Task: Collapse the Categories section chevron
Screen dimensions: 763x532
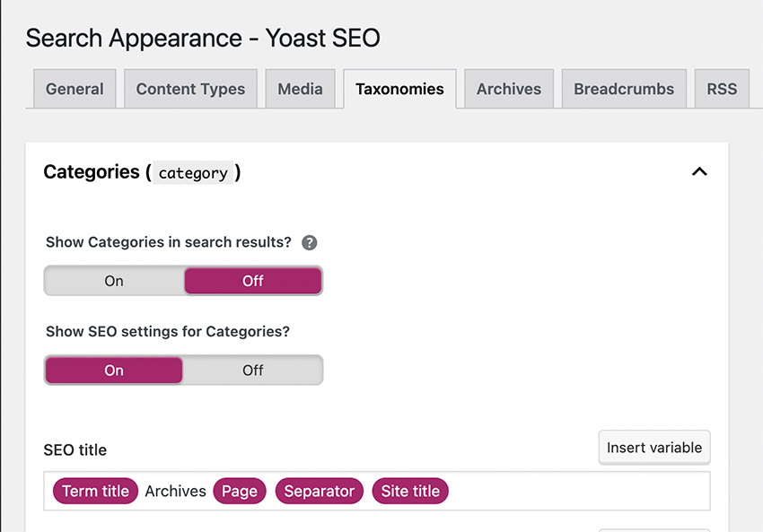Action: [699, 171]
